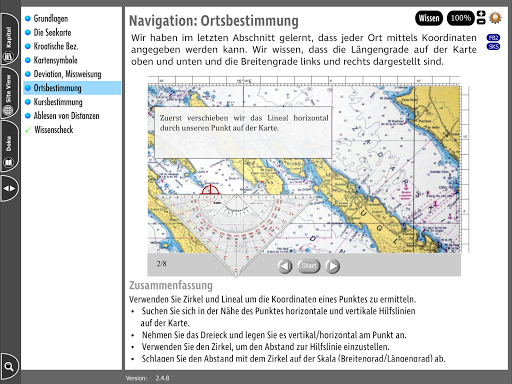The height and width of the screenshot is (384, 512).
Task: Click the instruction text box on map
Action: (x=243, y=132)
